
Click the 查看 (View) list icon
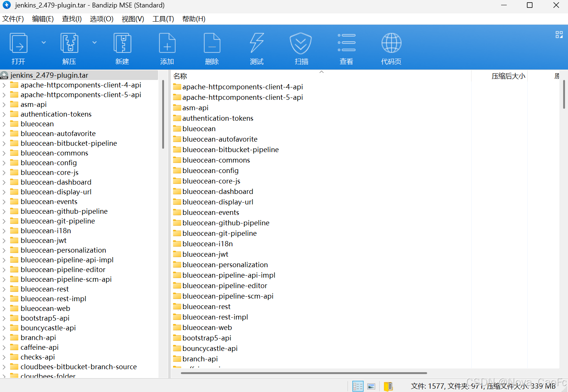coord(346,43)
